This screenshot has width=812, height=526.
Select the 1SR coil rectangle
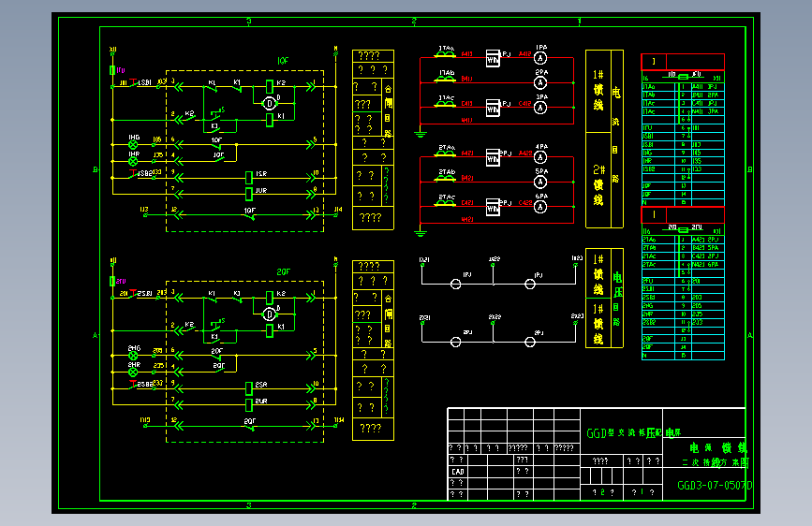pos(248,178)
